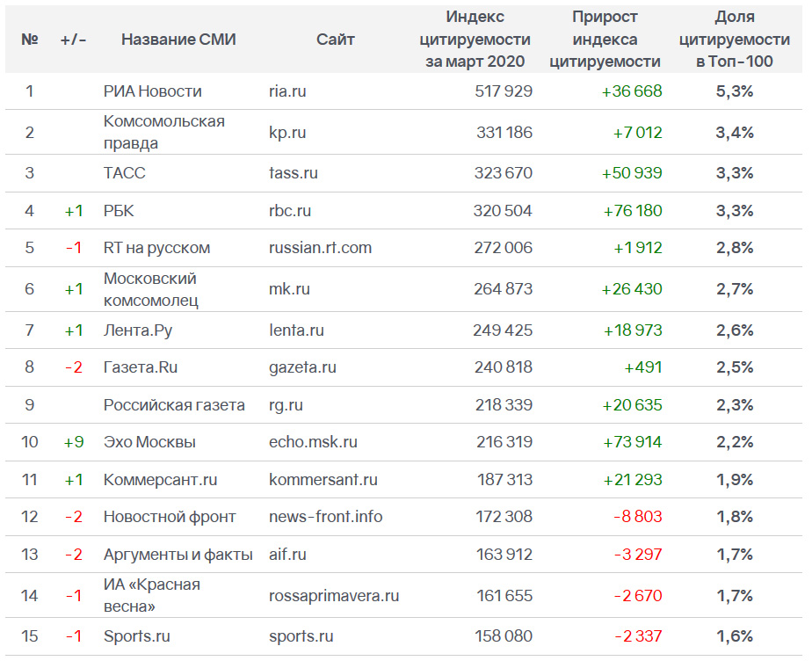Click citation index value 331 186
Viewport: 812px width, 668px height.
click(x=504, y=133)
